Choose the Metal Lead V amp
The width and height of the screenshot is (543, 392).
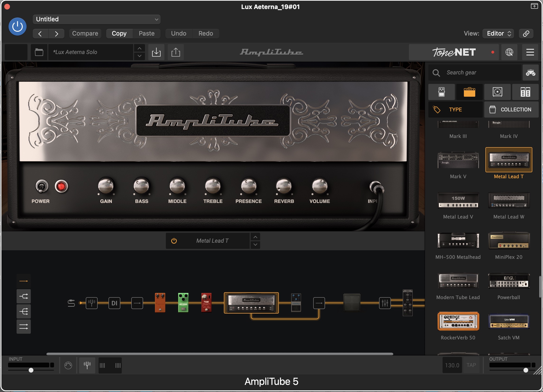(x=458, y=201)
